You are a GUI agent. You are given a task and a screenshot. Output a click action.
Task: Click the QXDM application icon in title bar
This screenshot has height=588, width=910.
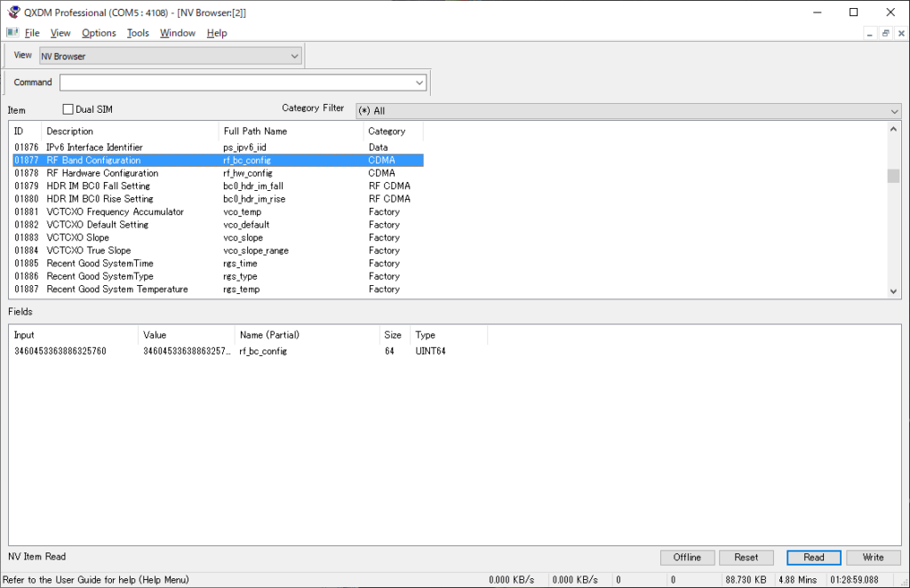coord(14,12)
